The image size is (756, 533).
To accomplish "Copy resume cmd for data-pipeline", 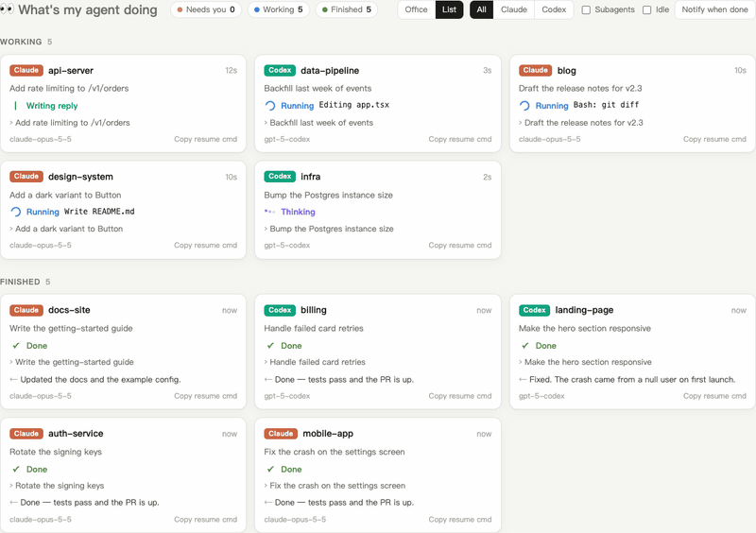I will (460, 140).
